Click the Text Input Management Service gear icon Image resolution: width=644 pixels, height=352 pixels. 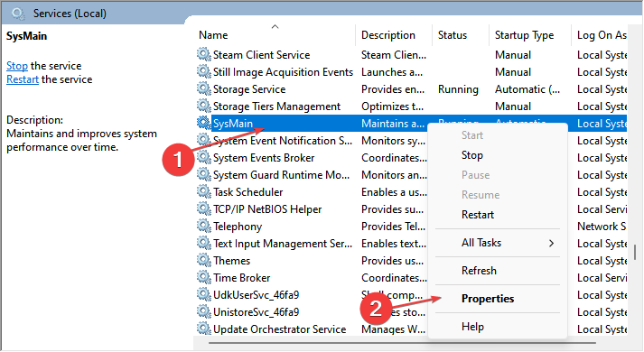(204, 243)
